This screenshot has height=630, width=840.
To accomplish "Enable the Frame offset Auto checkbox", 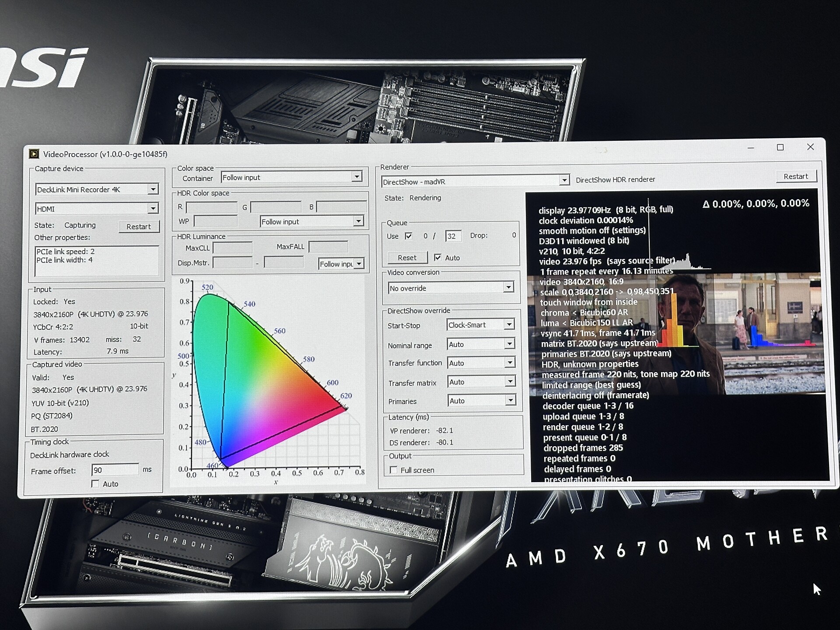I will (x=95, y=483).
